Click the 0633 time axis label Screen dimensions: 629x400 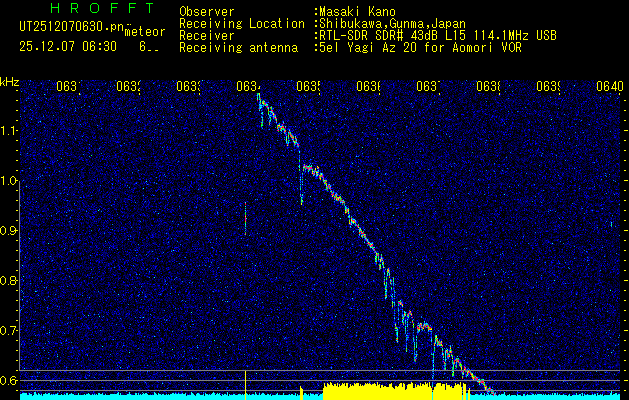pos(189,86)
